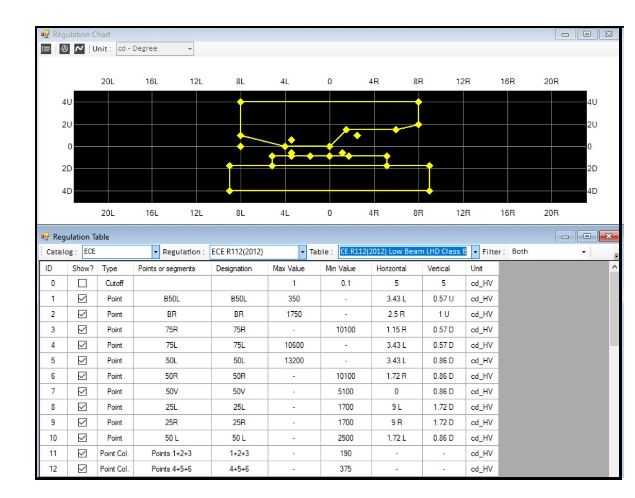Click the circular polar view icon
The image size is (635, 498).
[x=64, y=49]
